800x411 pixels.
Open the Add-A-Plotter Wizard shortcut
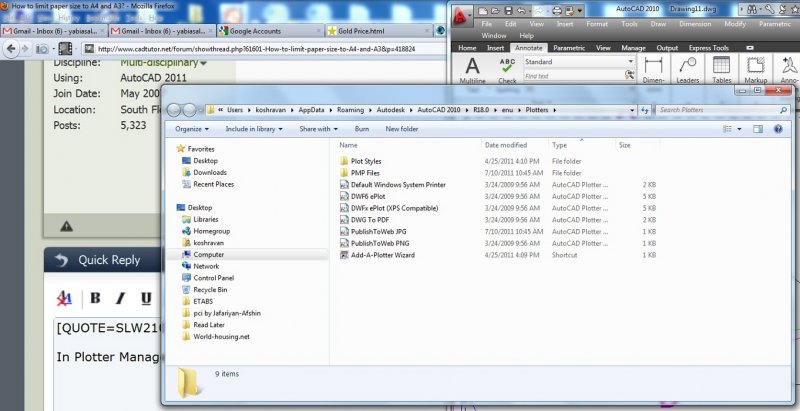(x=383, y=255)
